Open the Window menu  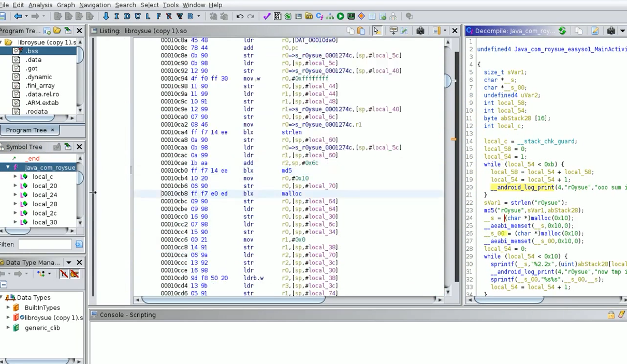click(194, 5)
